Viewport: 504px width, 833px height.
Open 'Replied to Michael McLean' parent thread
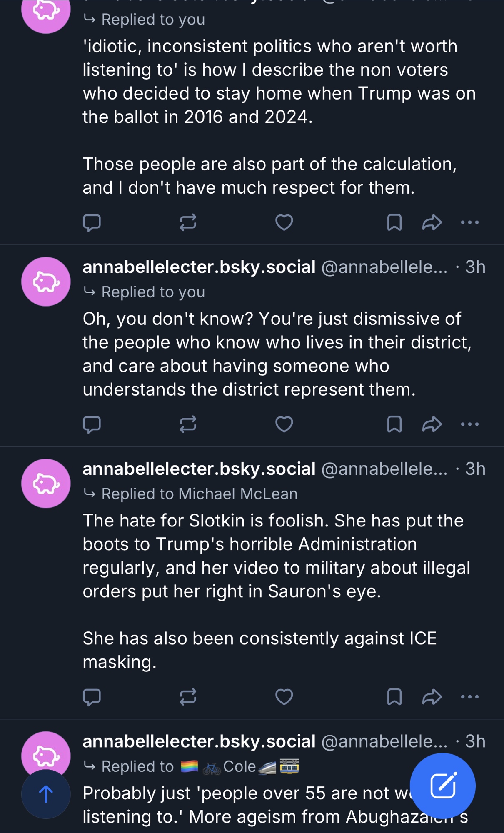point(199,494)
